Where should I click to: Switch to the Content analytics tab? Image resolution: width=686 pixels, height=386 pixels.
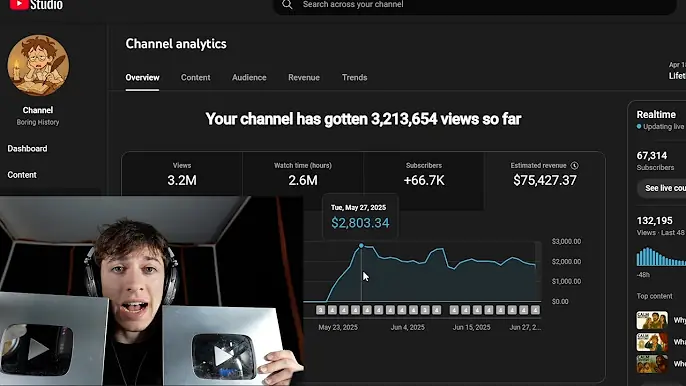pyautogui.click(x=196, y=77)
